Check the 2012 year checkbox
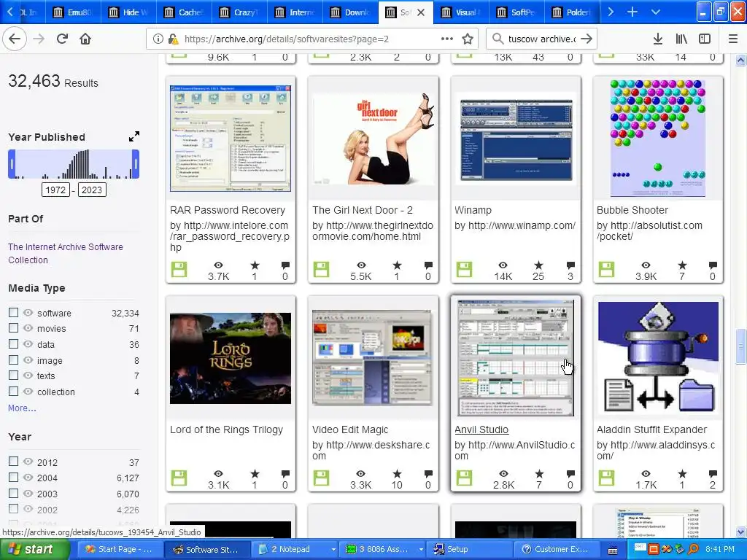This screenshot has height=560, width=747. tap(13, 462)
